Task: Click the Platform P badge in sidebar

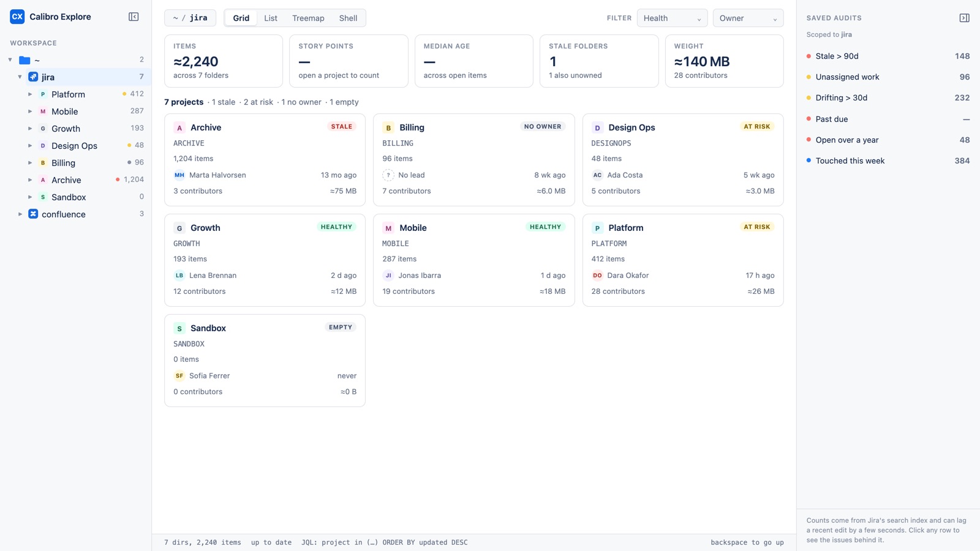Action: pyautogui.click(x=43, y=94)
